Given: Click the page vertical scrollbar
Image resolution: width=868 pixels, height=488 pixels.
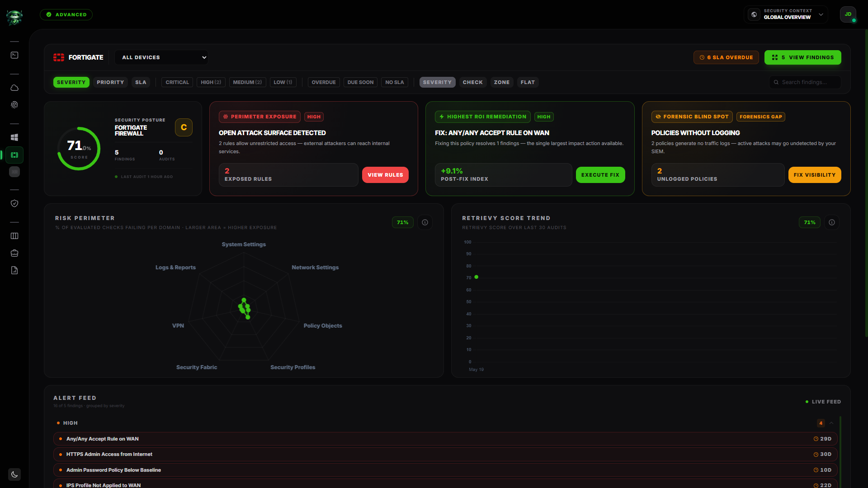Looking at the screenshot, I should click(866, 183).
